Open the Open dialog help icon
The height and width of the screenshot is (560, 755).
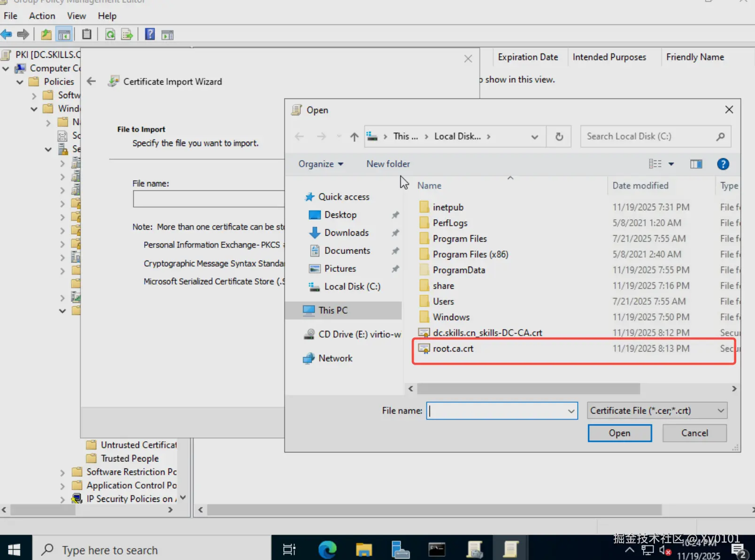[x=723, y=164]
